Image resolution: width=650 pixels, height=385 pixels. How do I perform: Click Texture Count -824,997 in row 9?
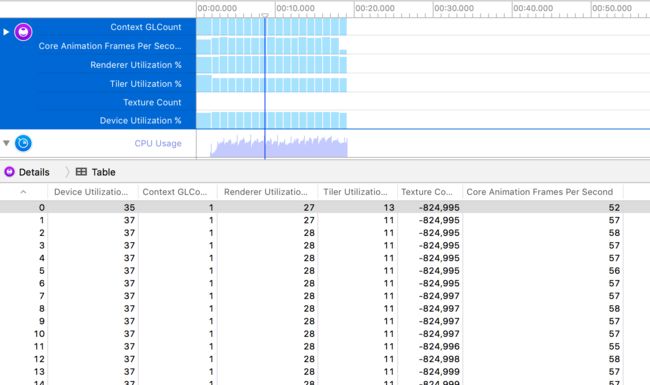point(439,321)
